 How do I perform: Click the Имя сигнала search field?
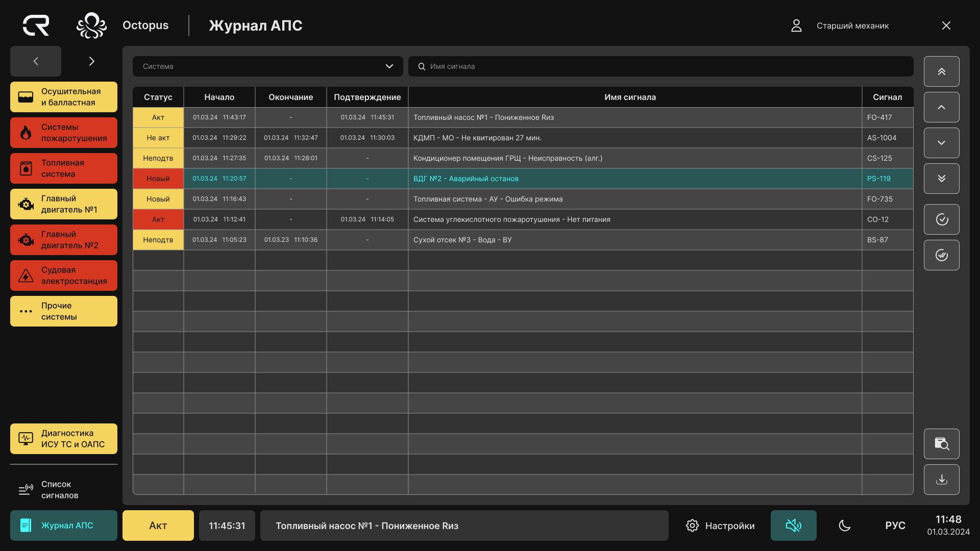(x=660, y=66)
